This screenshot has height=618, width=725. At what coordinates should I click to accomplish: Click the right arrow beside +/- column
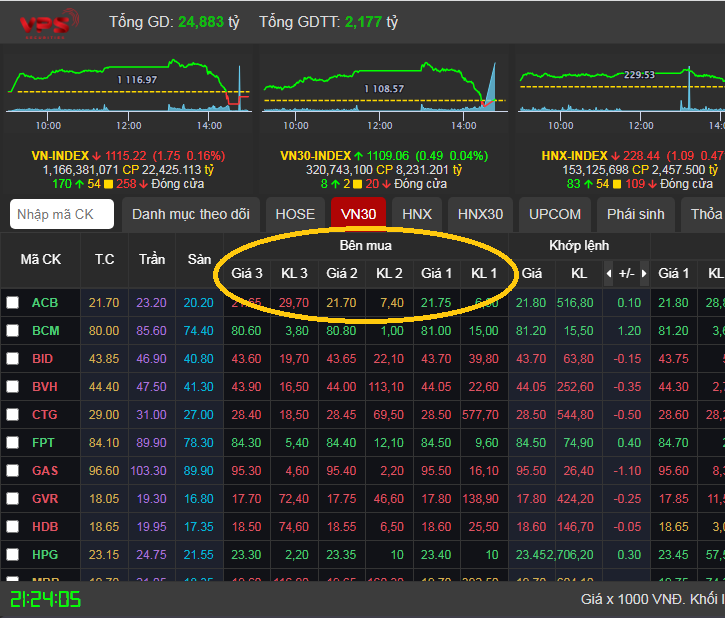click(644, 273)
